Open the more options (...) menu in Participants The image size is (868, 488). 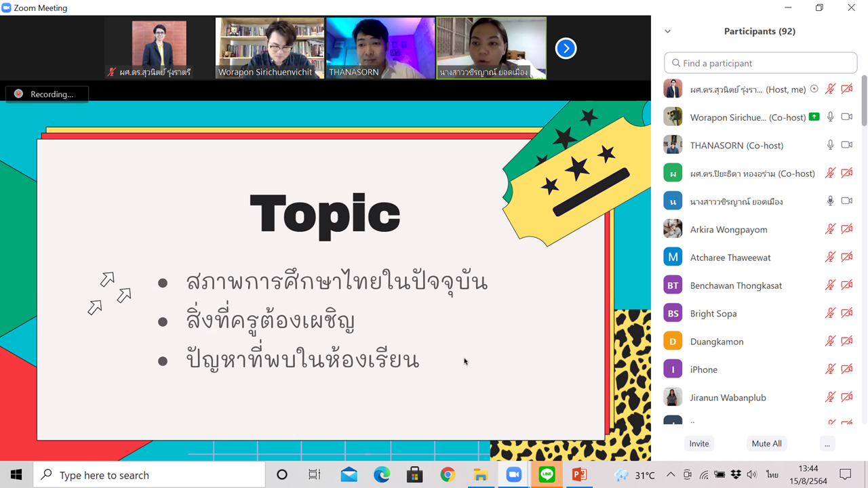click(x=826, y=443)
